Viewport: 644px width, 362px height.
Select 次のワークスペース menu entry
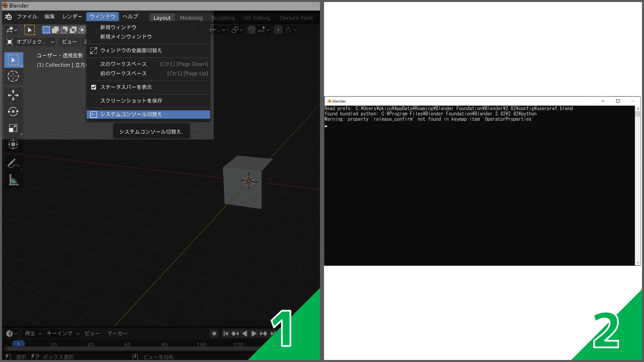[x=148, y=64]
